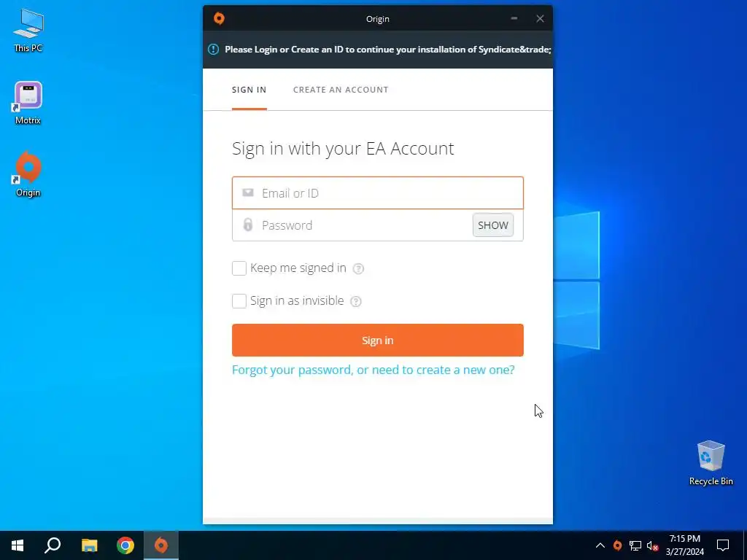Open taskbar search
The image size is (747, 560).
click(x=53, y=545)
